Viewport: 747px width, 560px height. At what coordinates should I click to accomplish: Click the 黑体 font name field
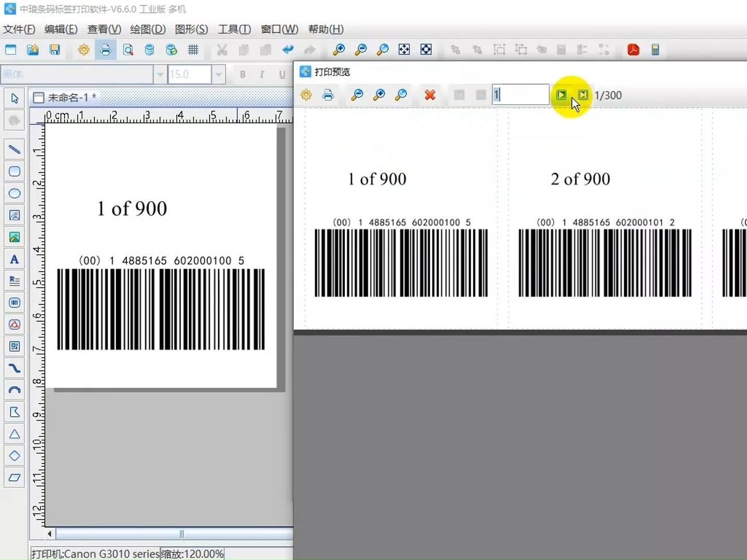77,75
